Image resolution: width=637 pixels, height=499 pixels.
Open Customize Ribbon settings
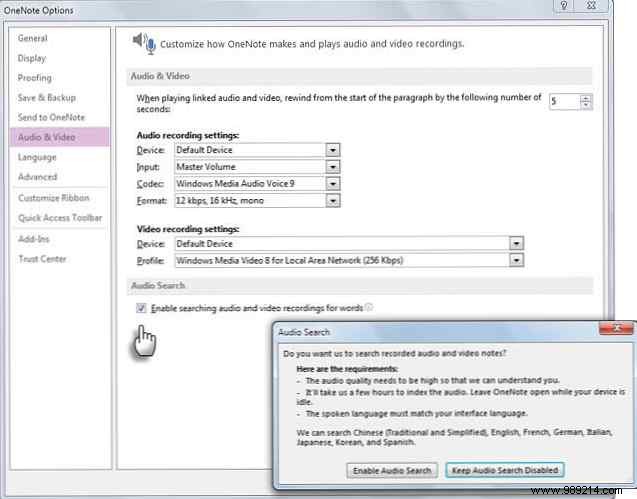[54, 198]
